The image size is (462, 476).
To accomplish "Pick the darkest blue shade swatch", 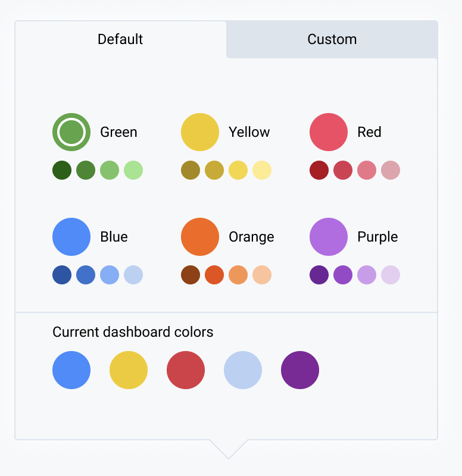I will [62, 275].
